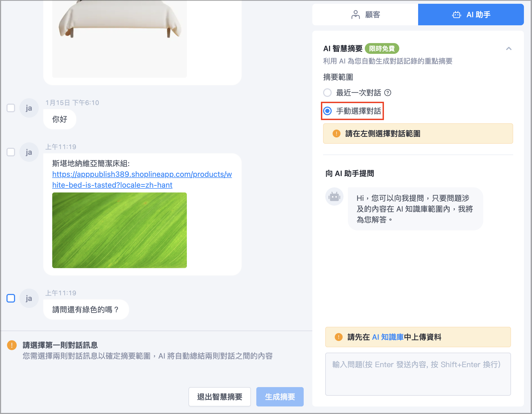Open the green leaf image thumbnail
Viewport: 532px width, 414px height.
(x=120, y=230)
